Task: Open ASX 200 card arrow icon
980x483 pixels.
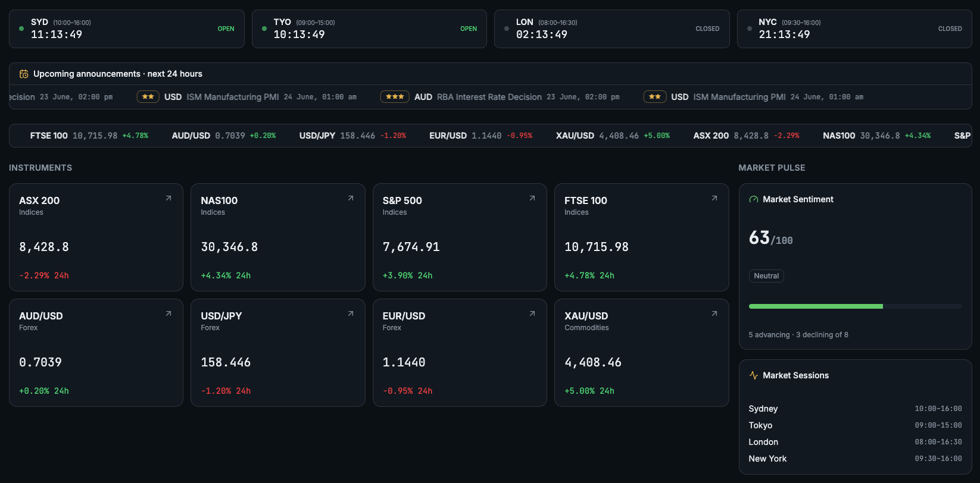Action: (168, 198)
